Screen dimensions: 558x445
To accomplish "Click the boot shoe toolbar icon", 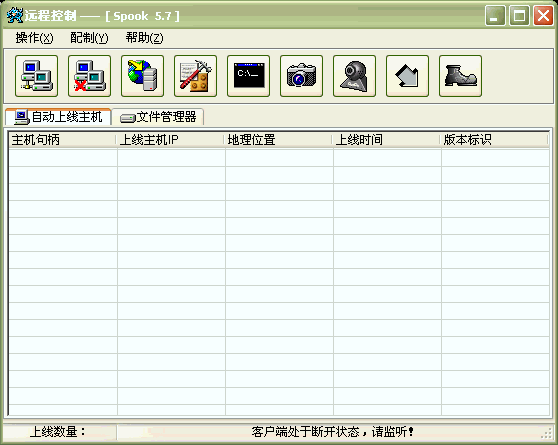I will [460, 76].
